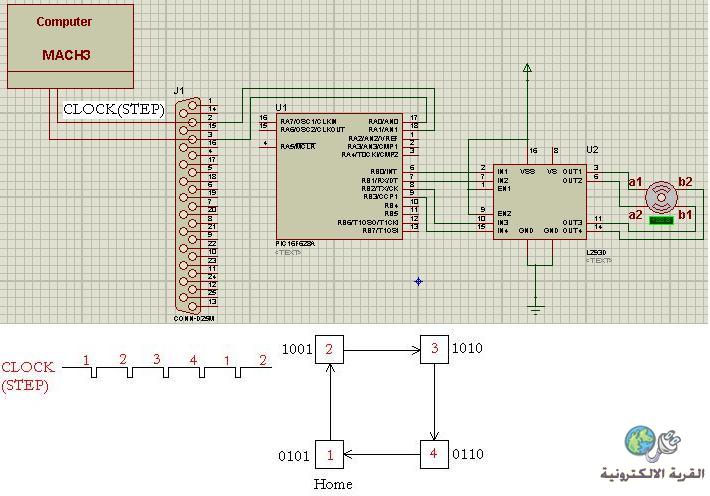Click the RB3/CCP1 pin label
Screen dimensions: 710x496
pos(380,197)
